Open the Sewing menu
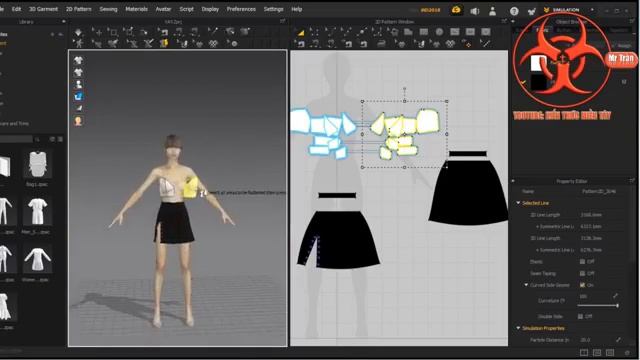640x360 pixels. [x=108, y=9]
